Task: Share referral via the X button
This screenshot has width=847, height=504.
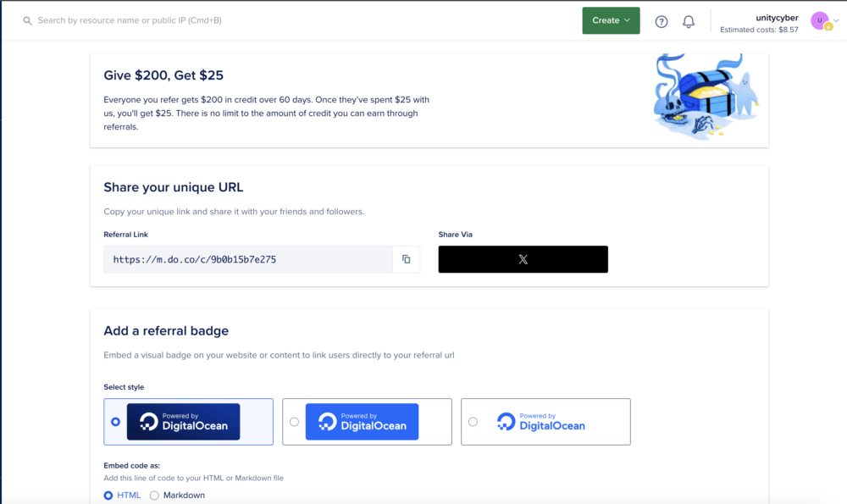Action: [523, 259]
